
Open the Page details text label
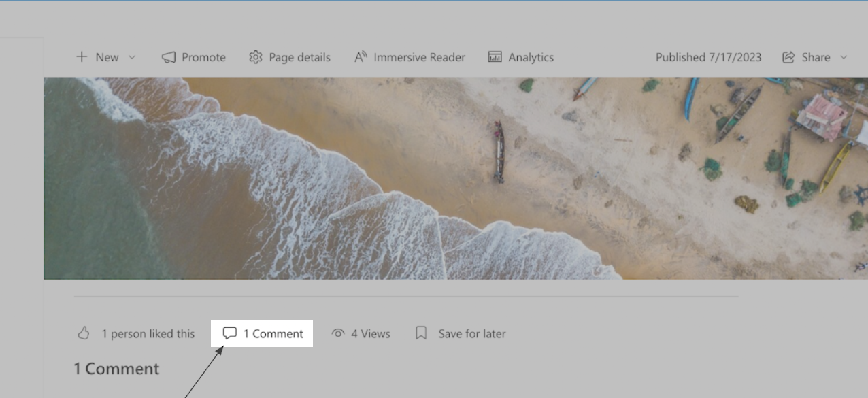pos(299,57)
